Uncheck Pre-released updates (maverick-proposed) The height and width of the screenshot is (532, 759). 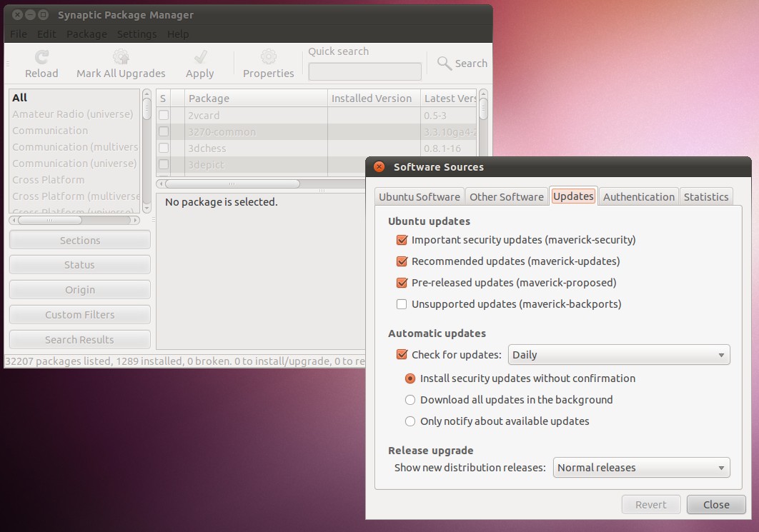click(x=402, y=283)
